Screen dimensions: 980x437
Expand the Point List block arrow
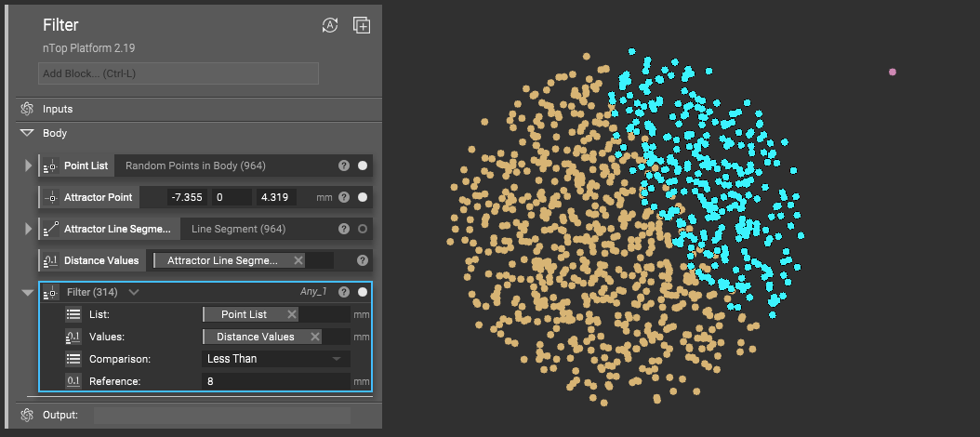click(x=28, y=166)
